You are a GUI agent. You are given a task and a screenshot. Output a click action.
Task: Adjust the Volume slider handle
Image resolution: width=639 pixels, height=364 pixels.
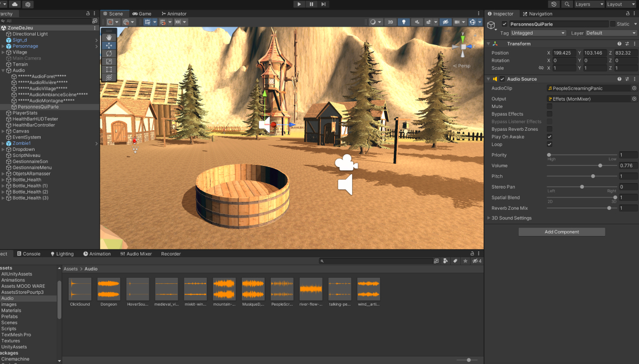point(600,165)
